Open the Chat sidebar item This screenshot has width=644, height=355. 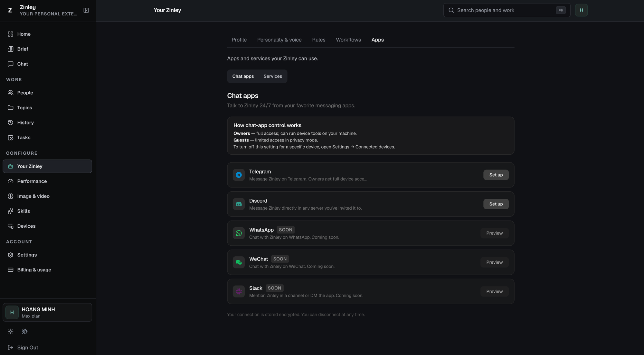(47, 64)
